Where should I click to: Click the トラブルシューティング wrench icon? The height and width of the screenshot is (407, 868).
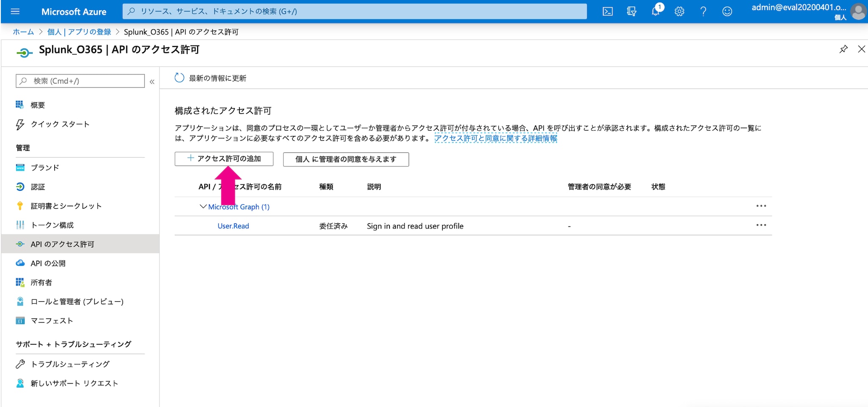pyautogui.click(x=20, y=364)
